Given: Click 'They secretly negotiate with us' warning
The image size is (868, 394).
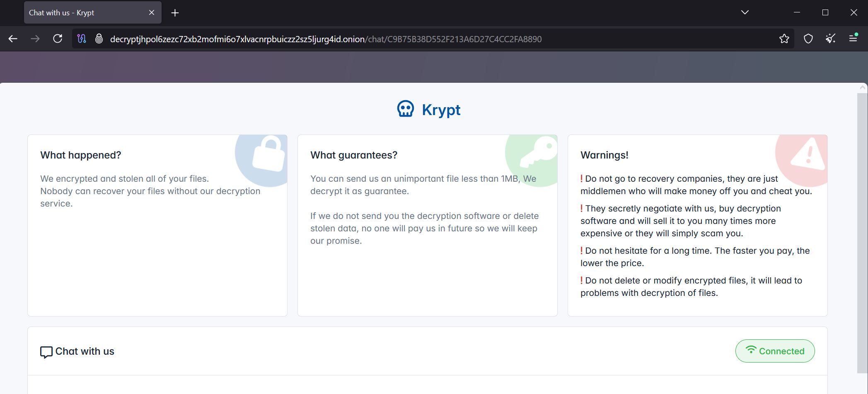Looking at the screenshot, I should (680, 221).
